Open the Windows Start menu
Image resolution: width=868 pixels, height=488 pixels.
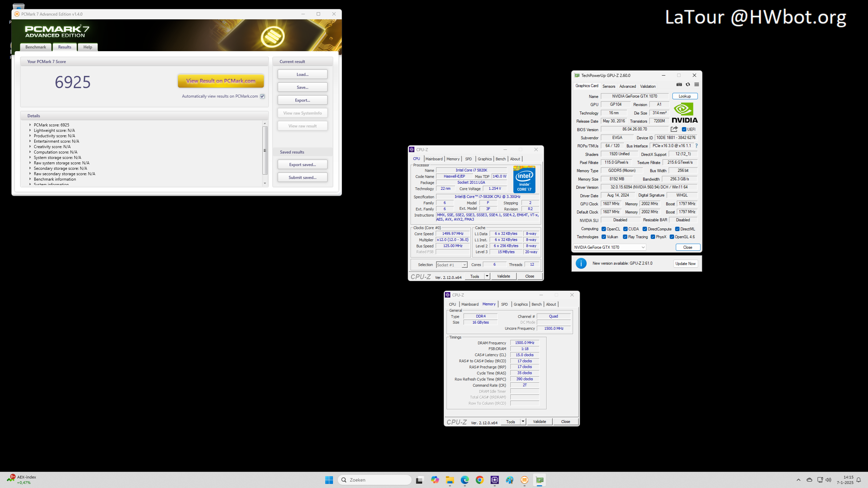(329, 480)
